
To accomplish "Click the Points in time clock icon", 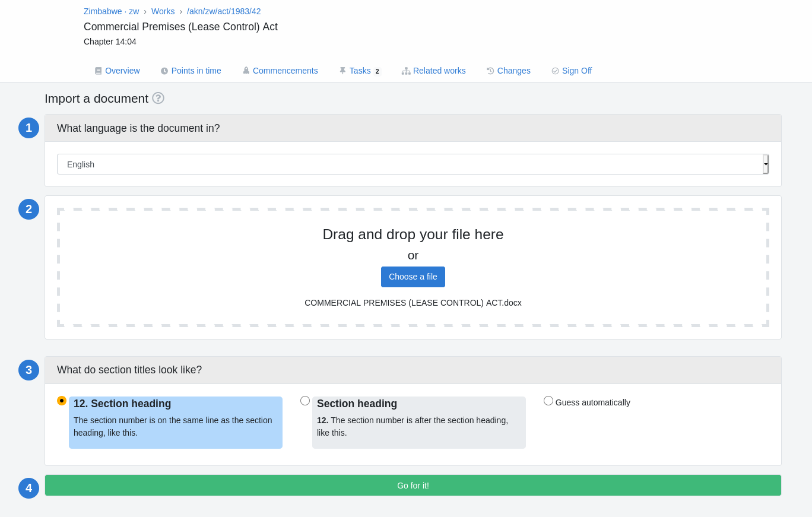I will click(164, 71).
